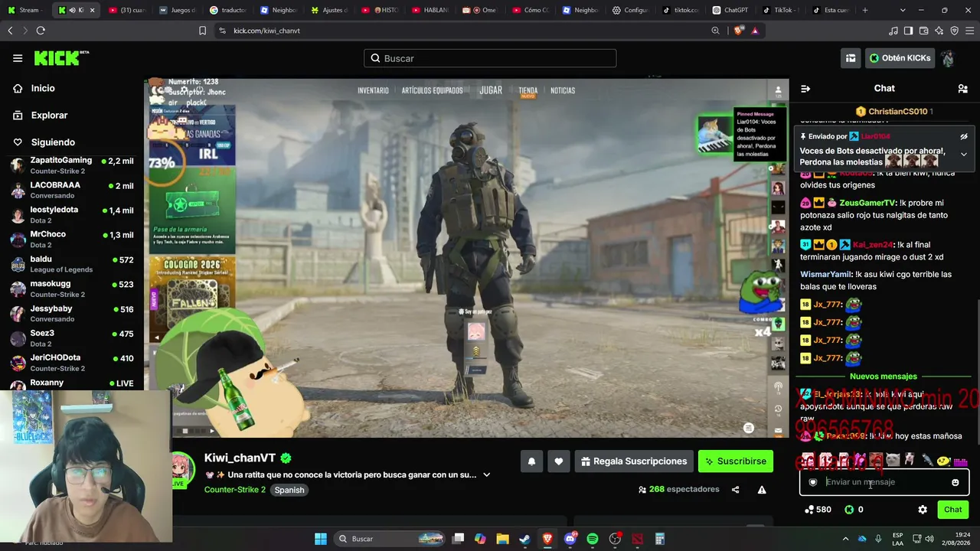Open the chat users list icon

click(x=962, y=89)
